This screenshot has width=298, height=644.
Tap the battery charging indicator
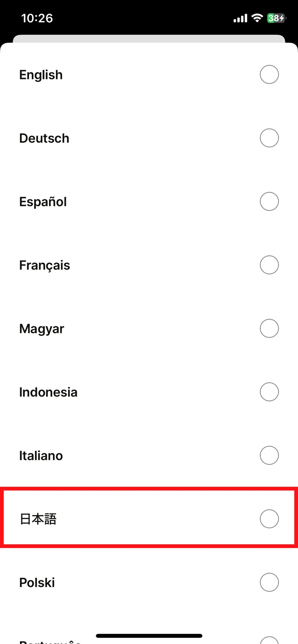pyautogui.click(x=276, y=18)
